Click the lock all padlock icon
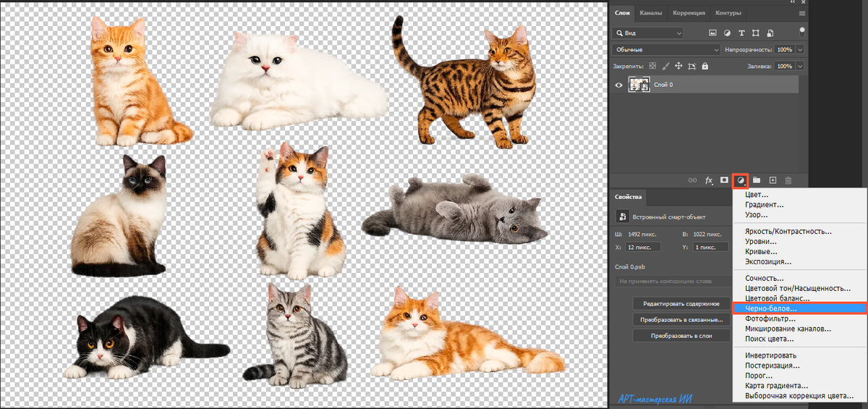Screen dimensions: 868x409 tap(705, 66)
